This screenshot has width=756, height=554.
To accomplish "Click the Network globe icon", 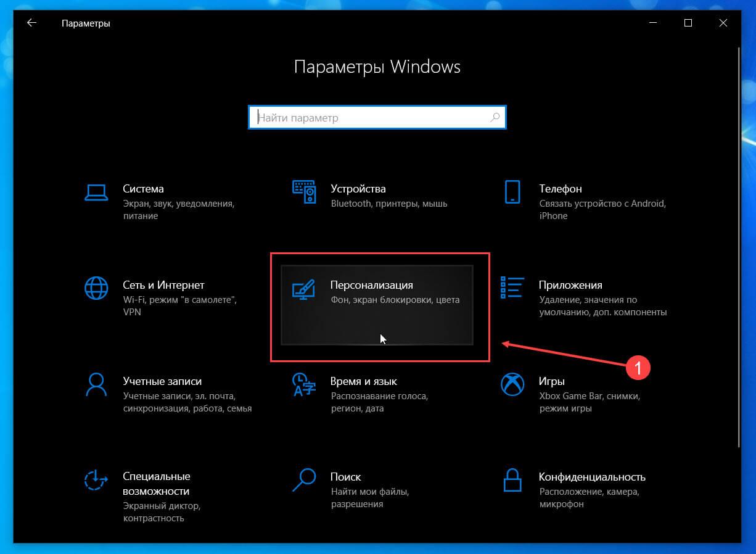I will (96, 288).
